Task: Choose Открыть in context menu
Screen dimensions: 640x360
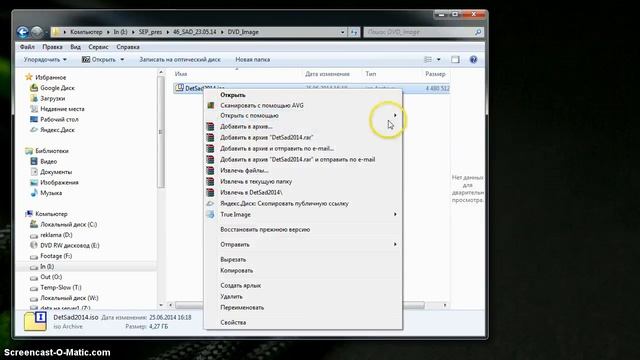Action: (303, 95)
